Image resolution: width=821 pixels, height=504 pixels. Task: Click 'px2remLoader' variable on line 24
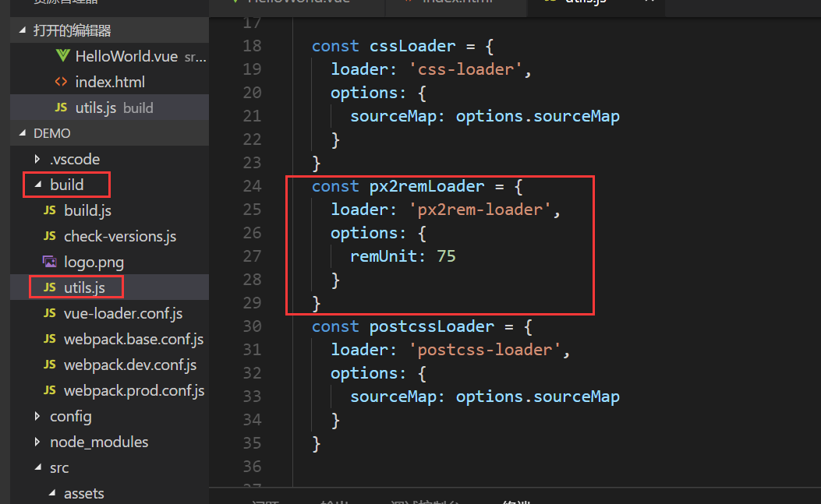[426, 186]
